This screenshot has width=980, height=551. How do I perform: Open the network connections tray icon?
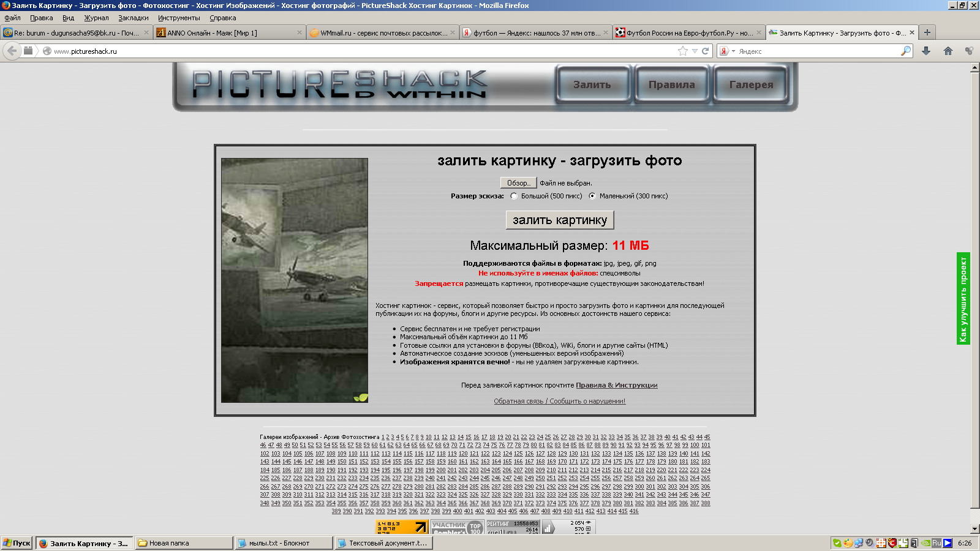(859, 543)
